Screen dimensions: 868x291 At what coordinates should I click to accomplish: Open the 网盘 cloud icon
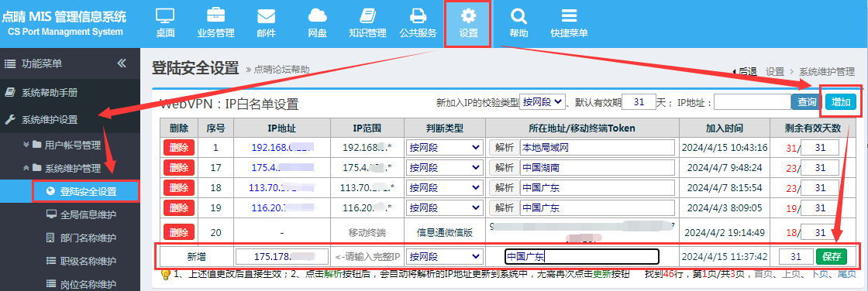pyautogui.click(x=317, y=15)
